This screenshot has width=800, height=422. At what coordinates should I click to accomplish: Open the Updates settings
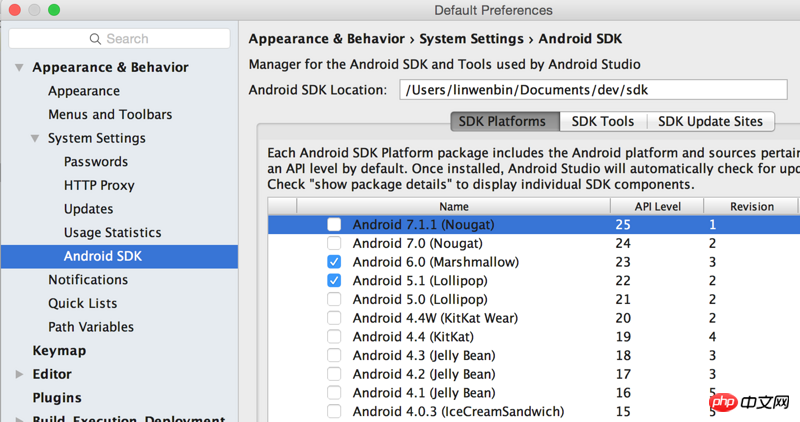(88, 209)
